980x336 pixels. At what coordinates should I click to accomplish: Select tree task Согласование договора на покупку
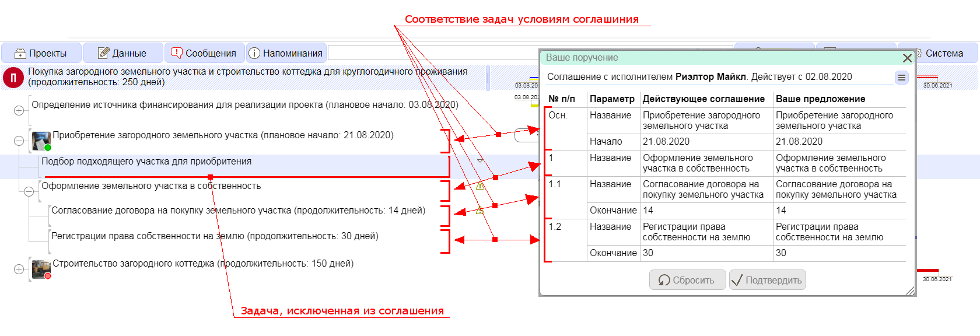pyautogui.click(x=238, y=211)
